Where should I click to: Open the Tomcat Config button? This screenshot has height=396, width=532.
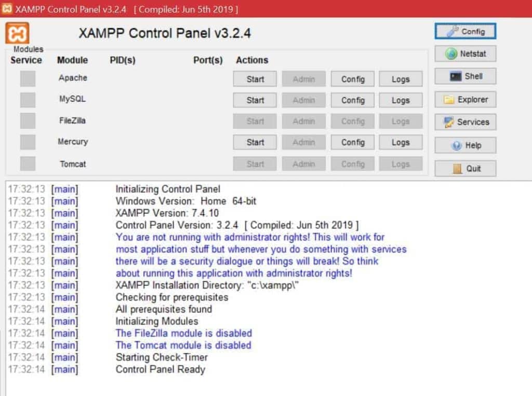[x=353, y=164]
